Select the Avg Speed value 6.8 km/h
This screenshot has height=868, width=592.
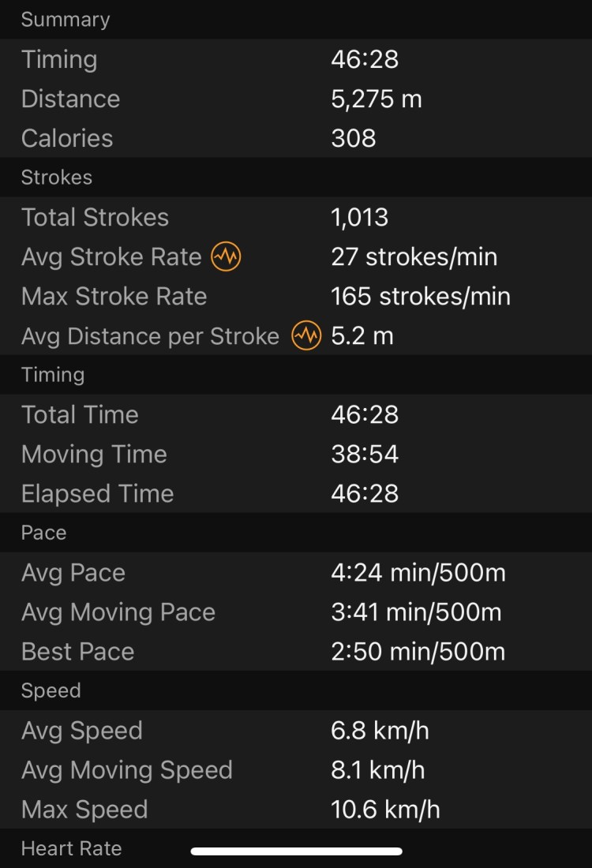coord(380,731)
